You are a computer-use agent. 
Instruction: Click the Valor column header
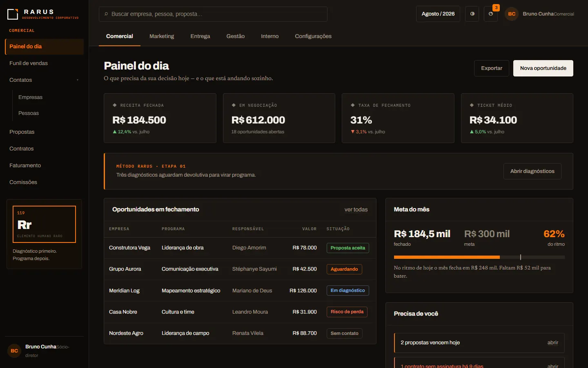(310, 229)
